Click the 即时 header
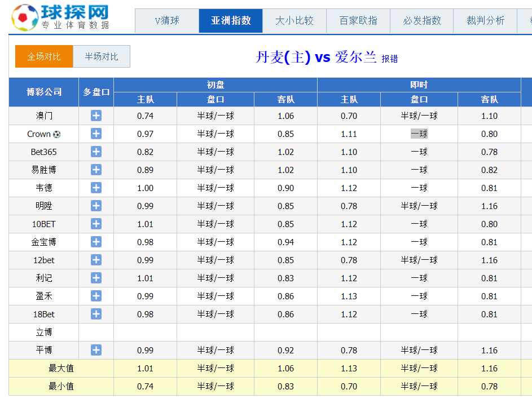The width and height of the screenshot is (532, 399). [419, 85]
